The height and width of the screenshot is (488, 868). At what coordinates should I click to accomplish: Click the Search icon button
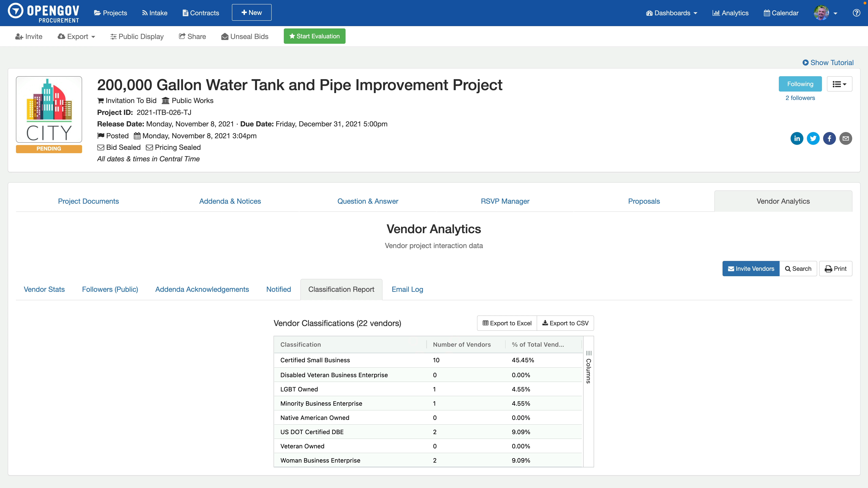pos(798,268)
